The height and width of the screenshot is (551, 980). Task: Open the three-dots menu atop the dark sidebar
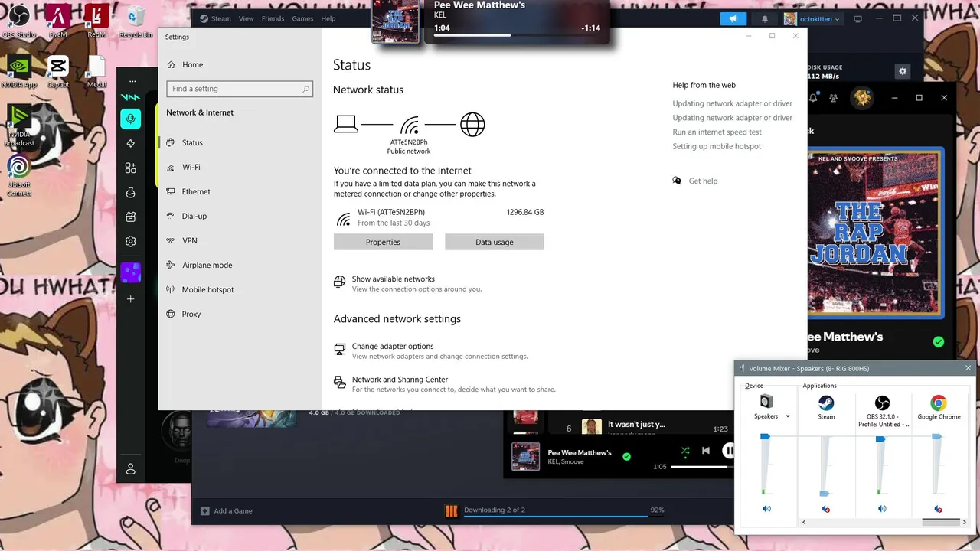click(x=132, y=81)
